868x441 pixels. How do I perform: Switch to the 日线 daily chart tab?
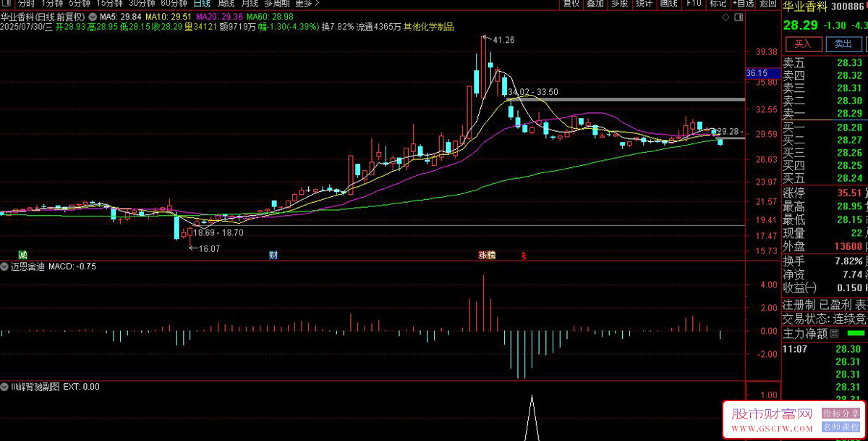tap(202, 4)
